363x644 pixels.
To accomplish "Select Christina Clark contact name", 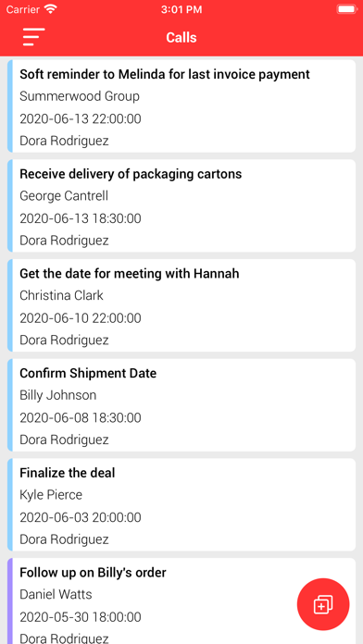I will coord(62,295).
